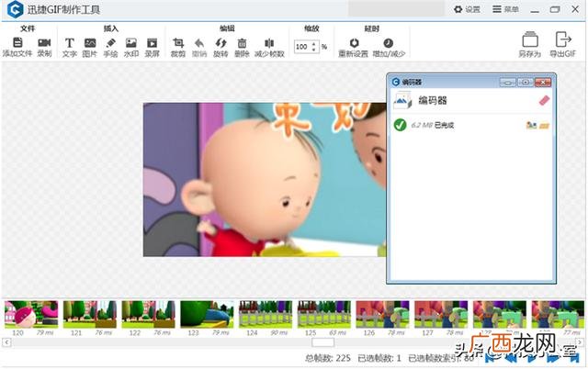Viewport: 588px width, 369px height.
Task: Add a watermark using the 水印 icon
Action: coord(130,43)
